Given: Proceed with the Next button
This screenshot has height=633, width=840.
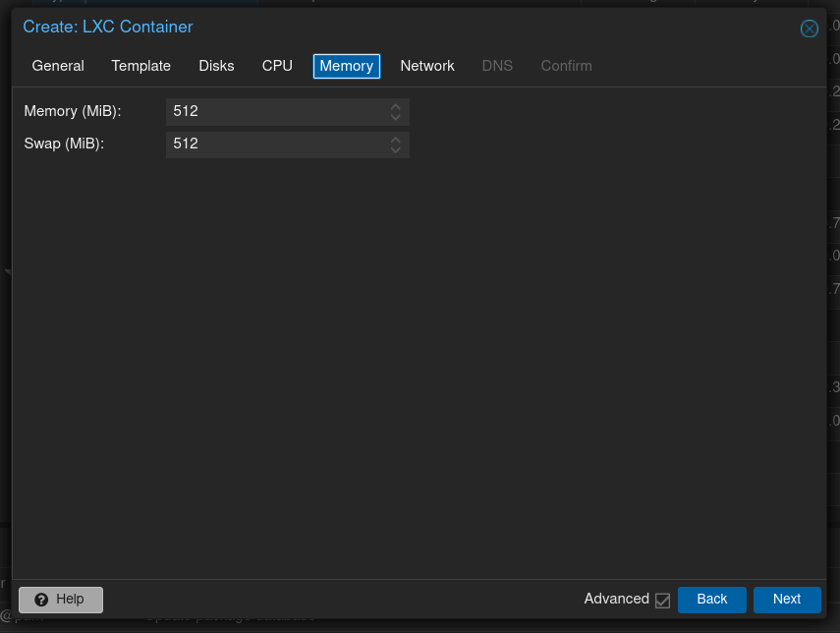Looking at the screenshot, I should tap(786, 600).
